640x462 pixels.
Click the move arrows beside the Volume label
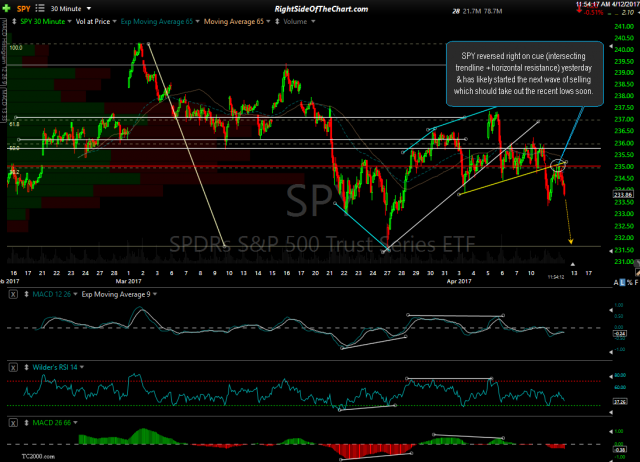(277, 21)
